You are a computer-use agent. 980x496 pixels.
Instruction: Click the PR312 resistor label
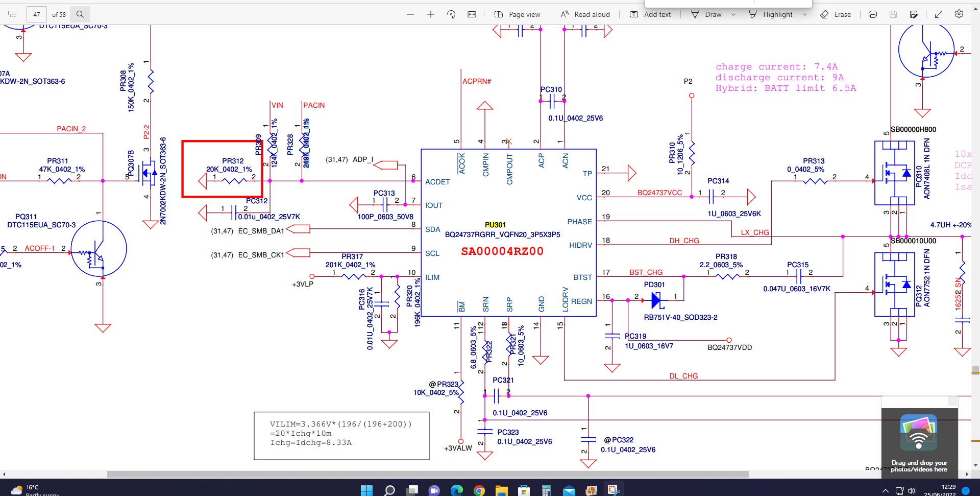pos(233,161)
